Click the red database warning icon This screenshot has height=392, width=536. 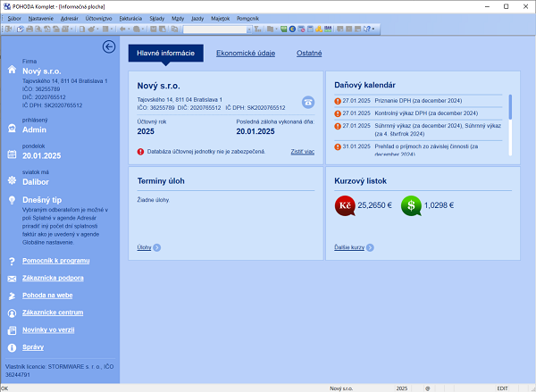(141, 152)
